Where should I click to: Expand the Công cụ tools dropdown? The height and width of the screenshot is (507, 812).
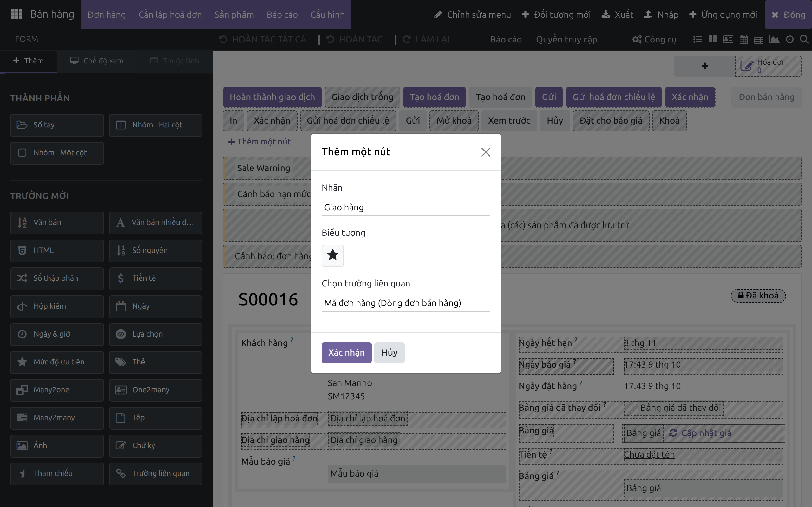click(654, 40)
